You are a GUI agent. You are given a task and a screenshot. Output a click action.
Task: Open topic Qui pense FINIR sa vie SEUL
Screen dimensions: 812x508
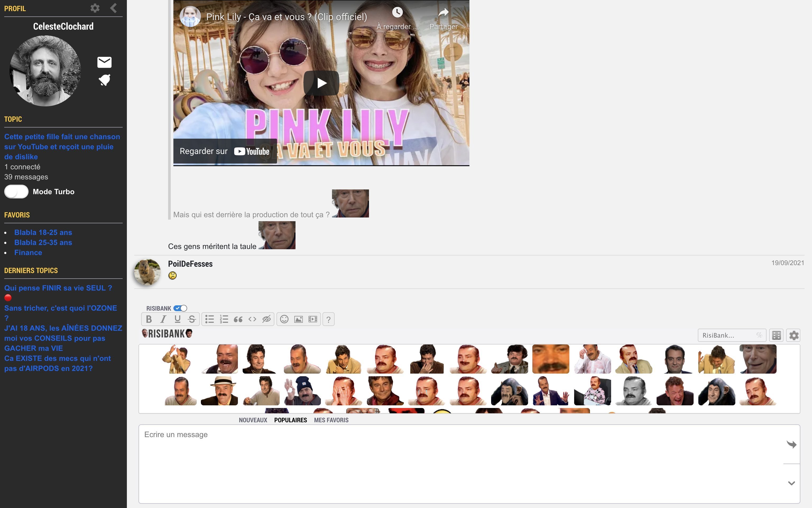[x=58, y=288]
